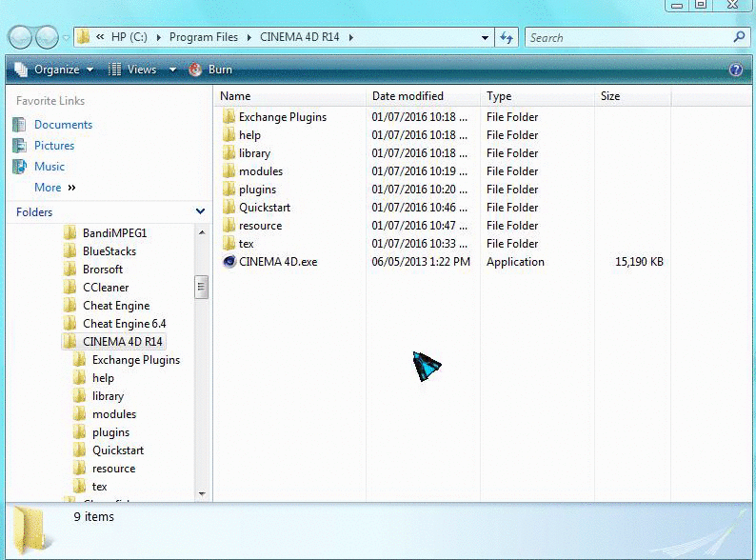
Task: Click the tex folder icon in file list
Action: (229, 244)
